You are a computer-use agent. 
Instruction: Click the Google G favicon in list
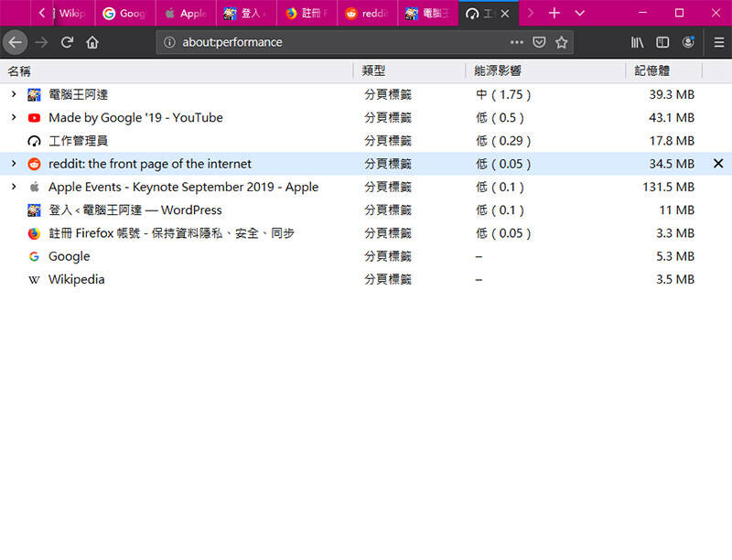[34, 256]
